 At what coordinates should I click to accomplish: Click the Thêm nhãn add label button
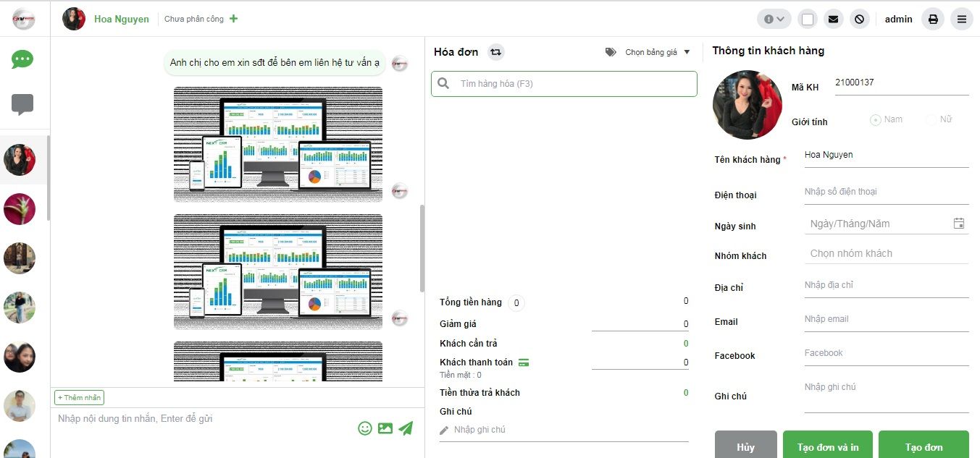pyautogui.click(x=79, y=397)
